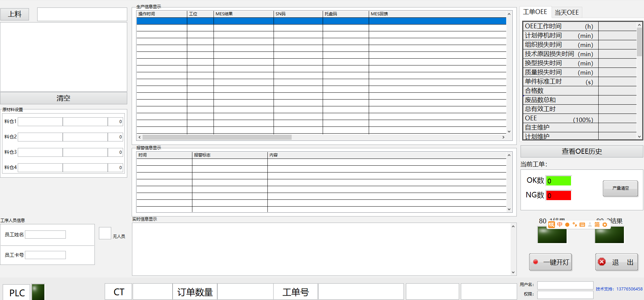
Task: Click the 80_2 result indicator light
Action: [x=609, y=235]
